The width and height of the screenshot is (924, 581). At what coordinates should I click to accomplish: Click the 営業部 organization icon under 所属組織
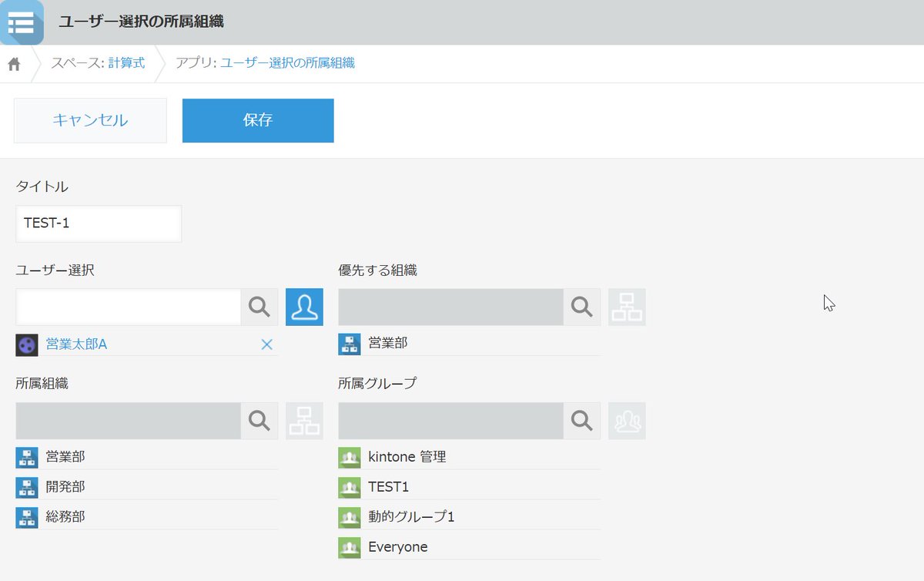[27, 457]
